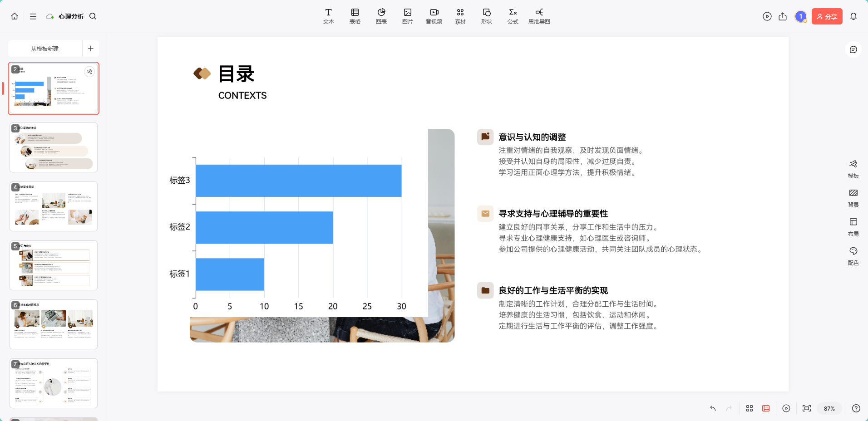Go to the home page icon

[15, 16]
